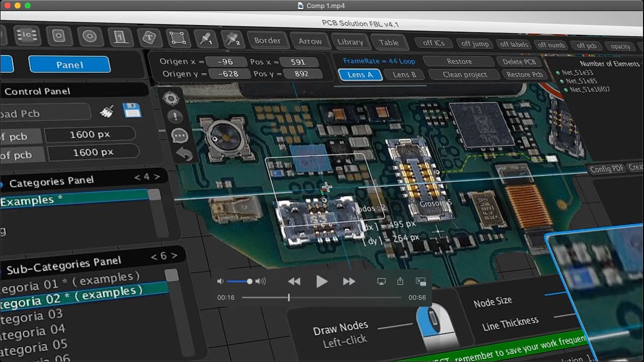Toggle off labels visibility
This screenshot has width=644, height=362.
[x=514, y=44]
